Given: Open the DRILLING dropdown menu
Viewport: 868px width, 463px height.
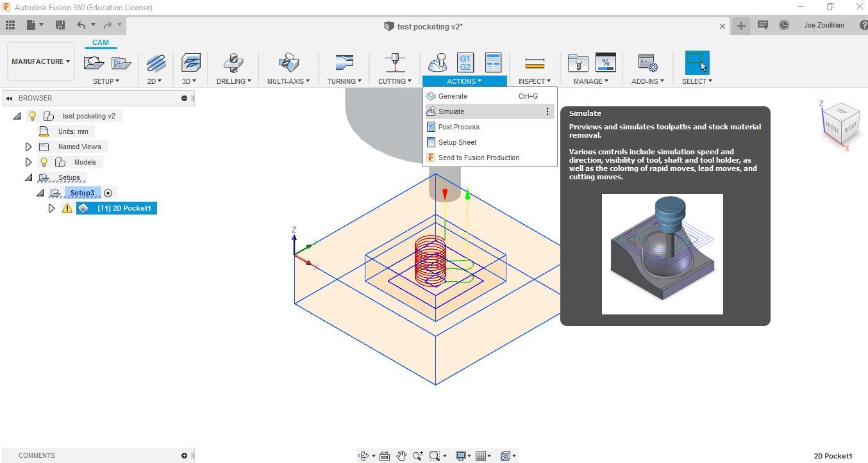Looking at the screenshot, I should [x=233, y=81].
